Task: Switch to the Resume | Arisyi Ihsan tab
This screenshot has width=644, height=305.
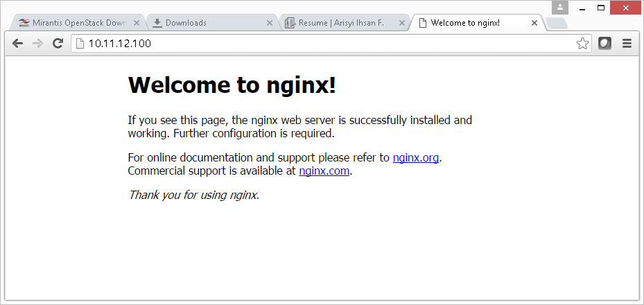Action: coord(345,23)
